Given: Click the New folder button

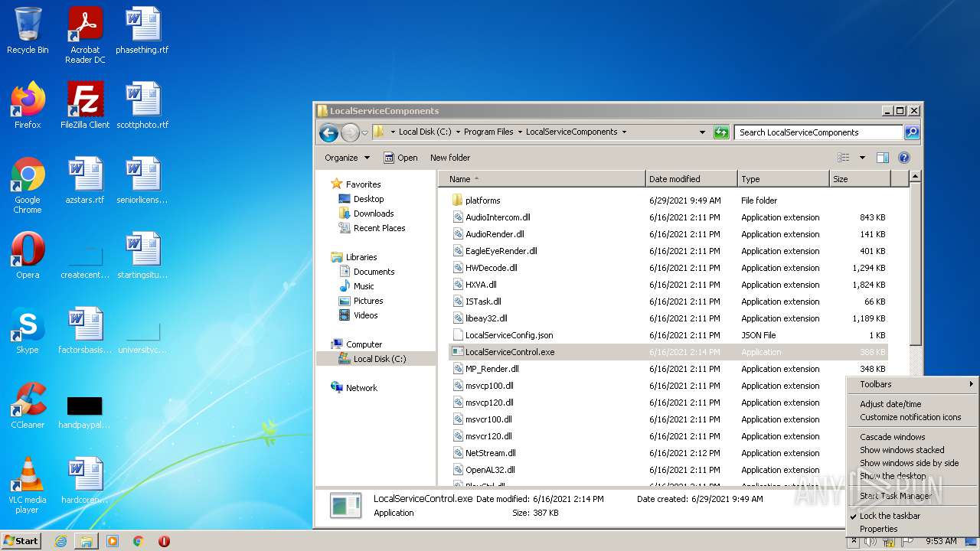Looking at the screenshot, I should click(x=450, y=158).
